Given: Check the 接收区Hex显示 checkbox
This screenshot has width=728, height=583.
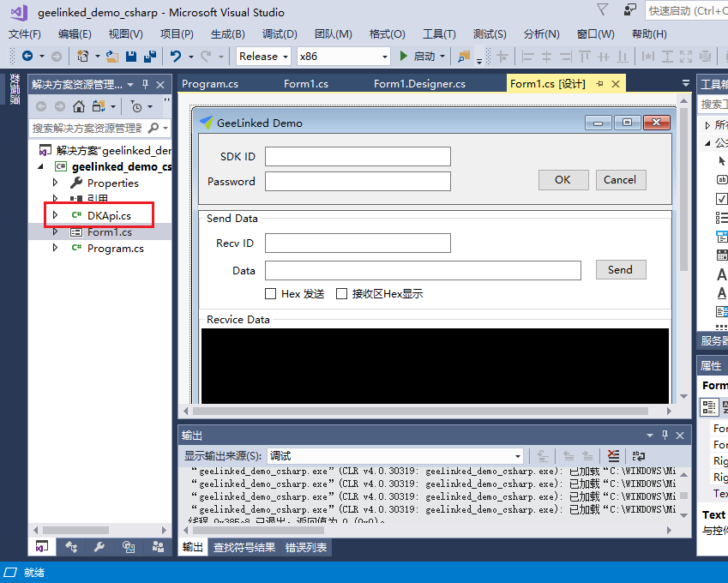Looking at the screenshot, I should click(342, 294).
